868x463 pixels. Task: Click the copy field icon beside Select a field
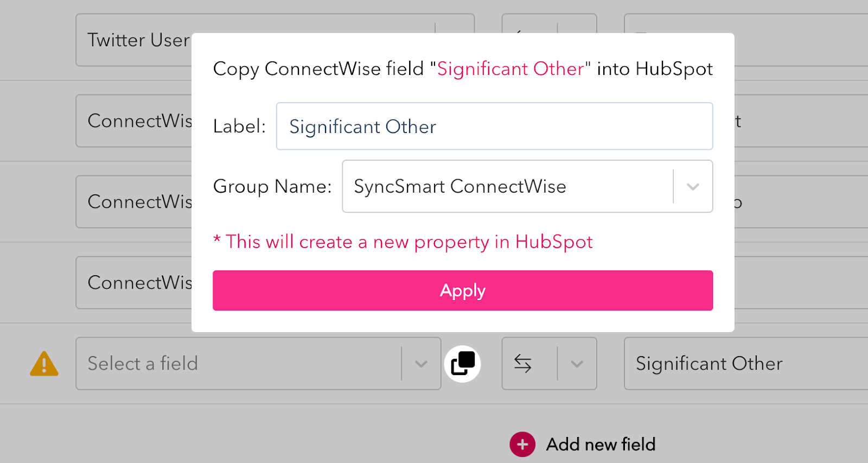pos(463,364)
